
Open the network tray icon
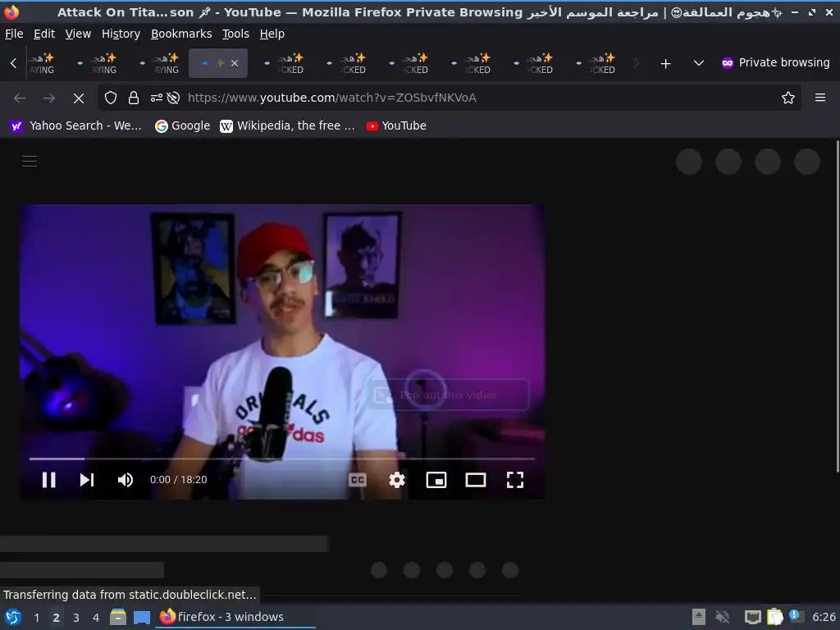(x=753, y=617)
